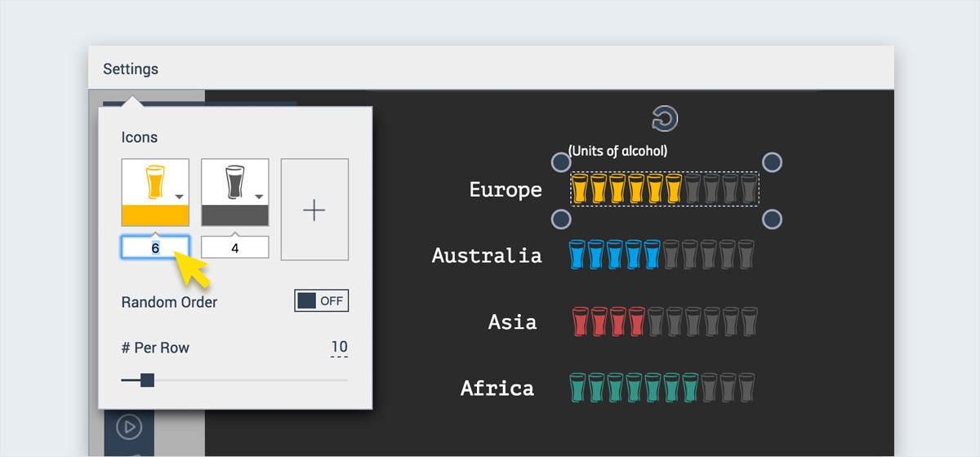Add a new icon with the plus box
The image size is (980, 457).
pyautogui.click(x=314, y=210)
